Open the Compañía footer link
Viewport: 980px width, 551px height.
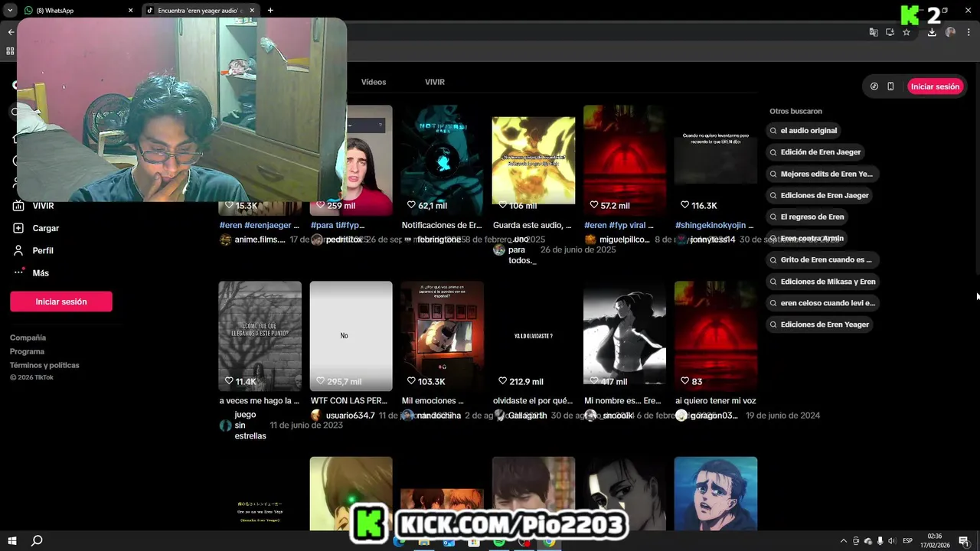pyautogui.click(x=28, y=337)
